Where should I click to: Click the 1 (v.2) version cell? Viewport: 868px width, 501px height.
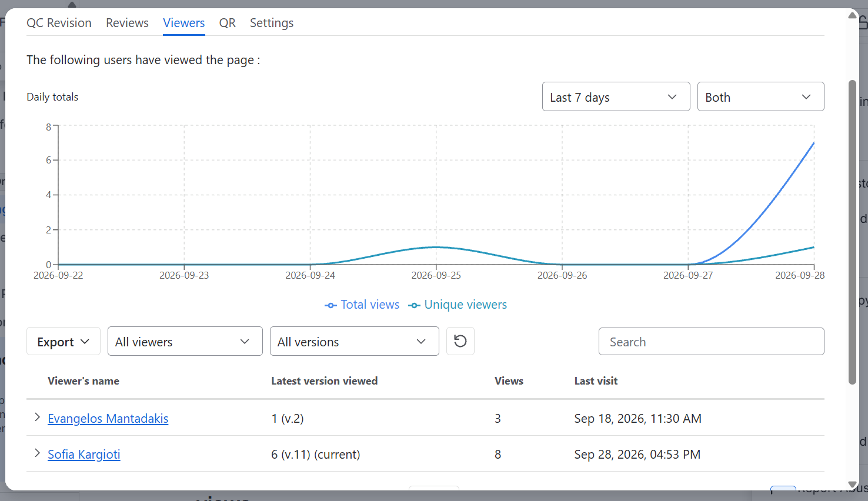coord(288,419)
